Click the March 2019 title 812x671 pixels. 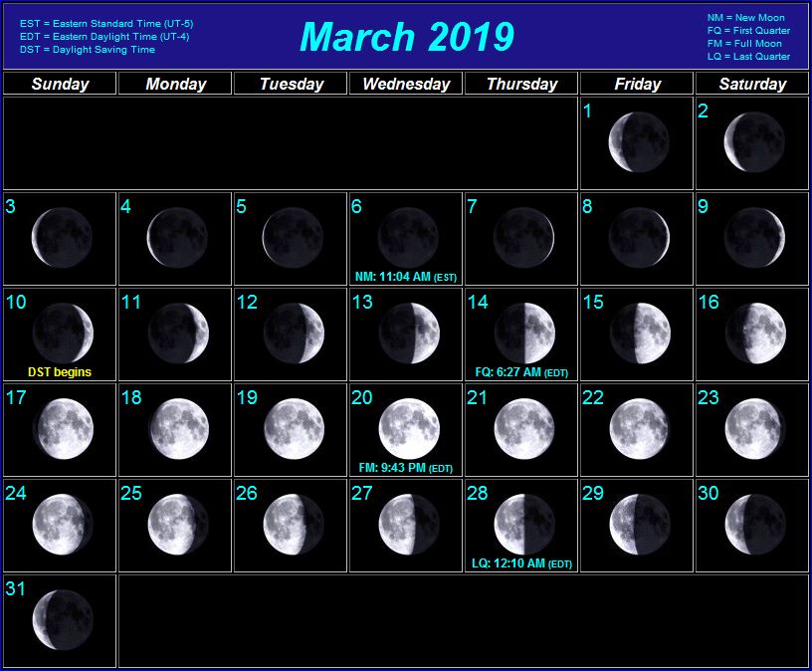406,37
